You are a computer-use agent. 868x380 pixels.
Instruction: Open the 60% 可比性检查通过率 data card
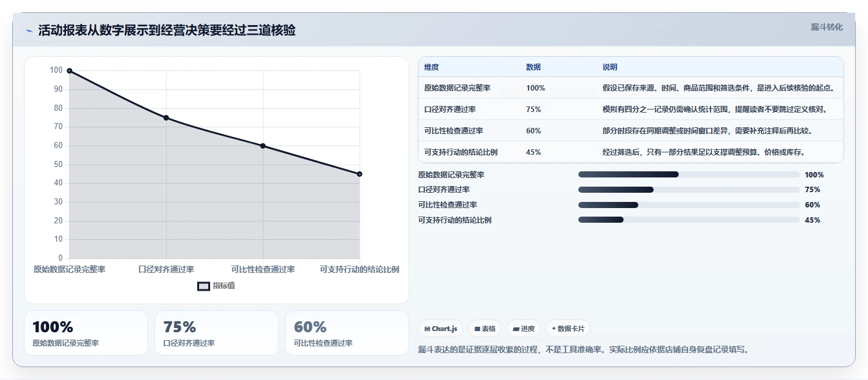[x=347, y=333]
